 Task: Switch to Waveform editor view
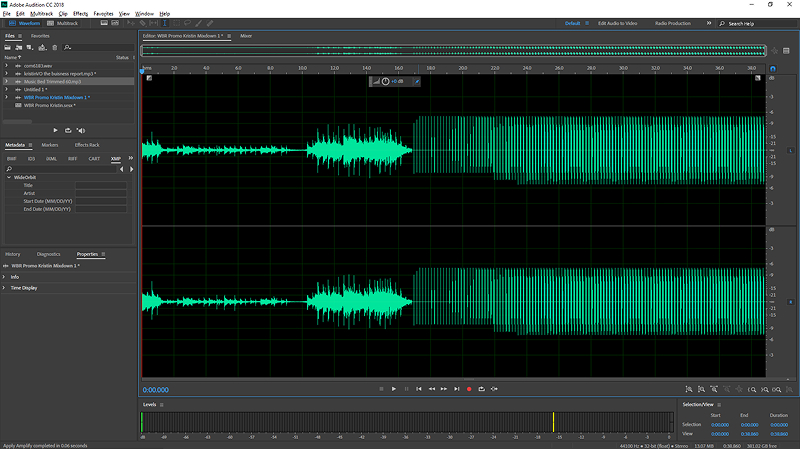pos(24,23)
